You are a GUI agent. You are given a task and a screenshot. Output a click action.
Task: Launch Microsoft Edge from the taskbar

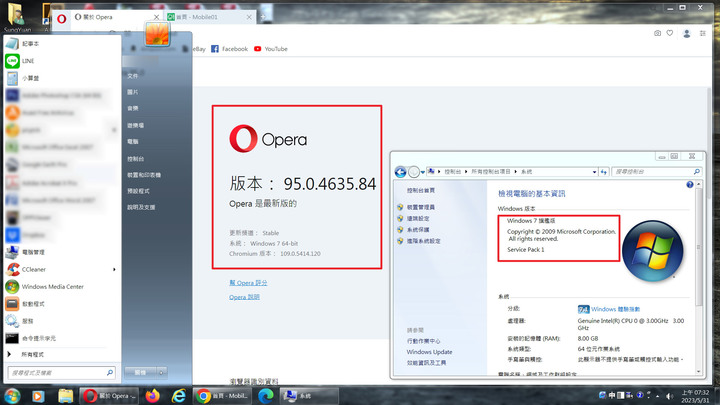pos(265,396)
